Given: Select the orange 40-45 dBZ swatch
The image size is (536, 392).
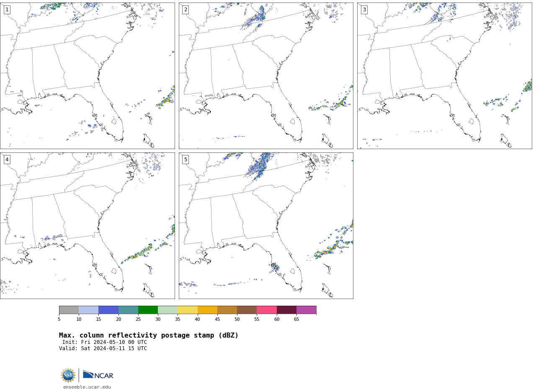Looking at the screenshot, I should [207, 310].
